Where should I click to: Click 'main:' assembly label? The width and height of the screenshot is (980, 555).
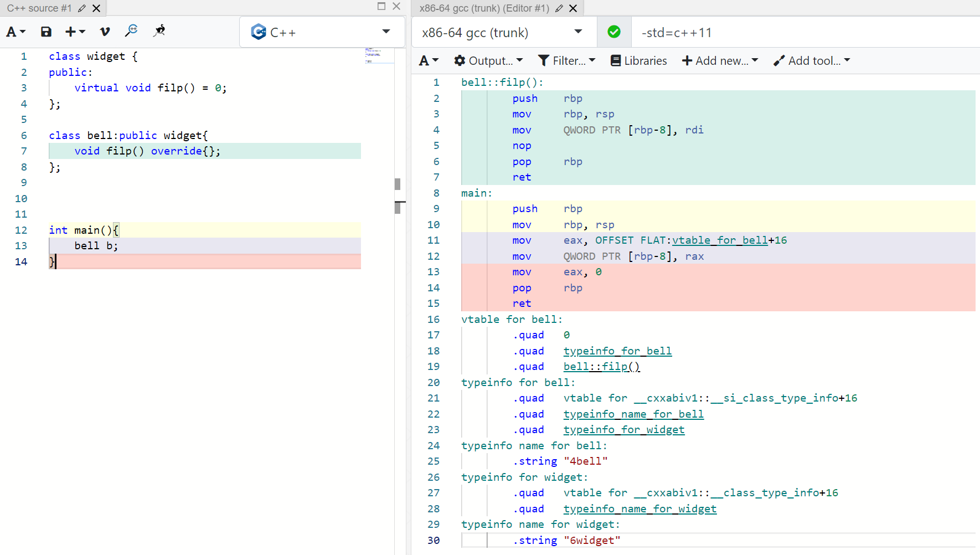click(x=477, y=193)
